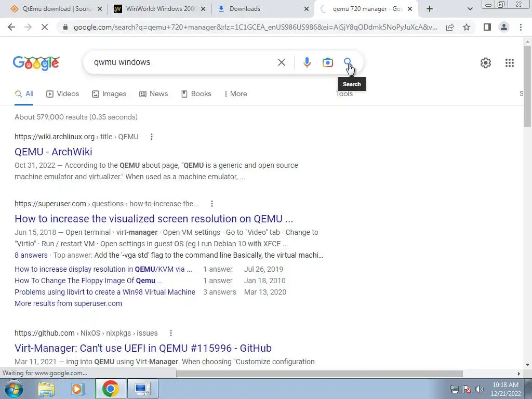Click the address bar URL

256,27
